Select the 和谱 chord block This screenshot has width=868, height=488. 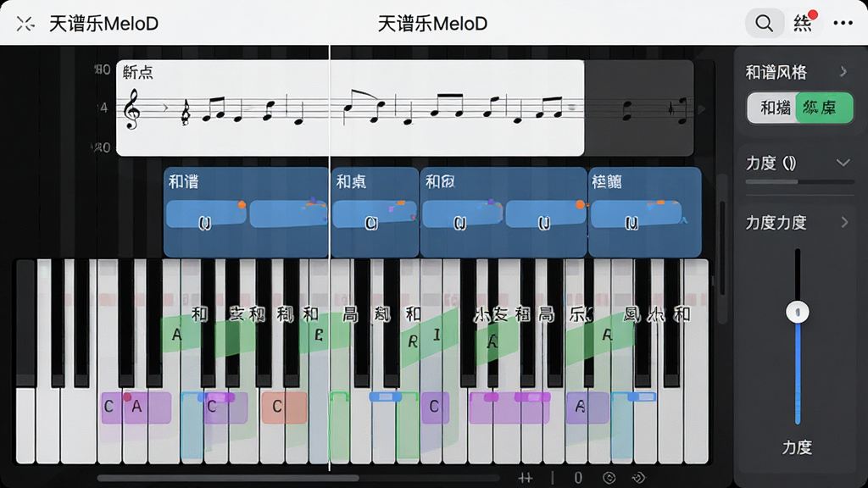(246, 212)
